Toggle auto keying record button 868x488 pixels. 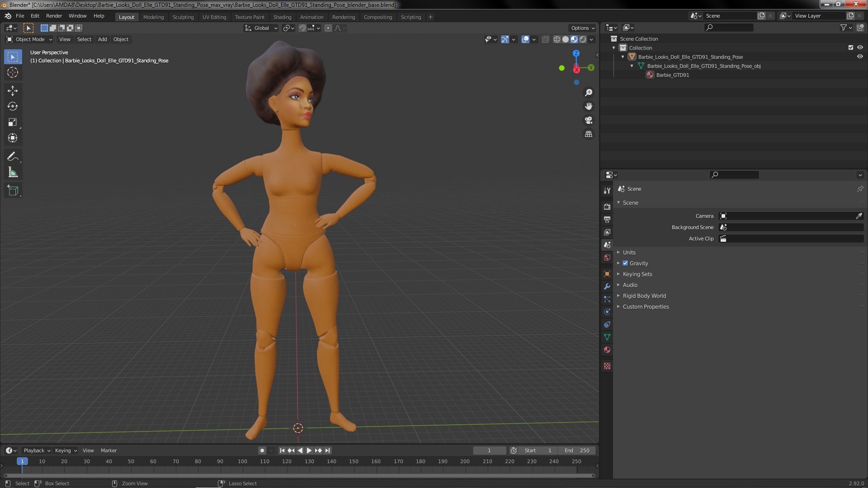click(262, 450)
